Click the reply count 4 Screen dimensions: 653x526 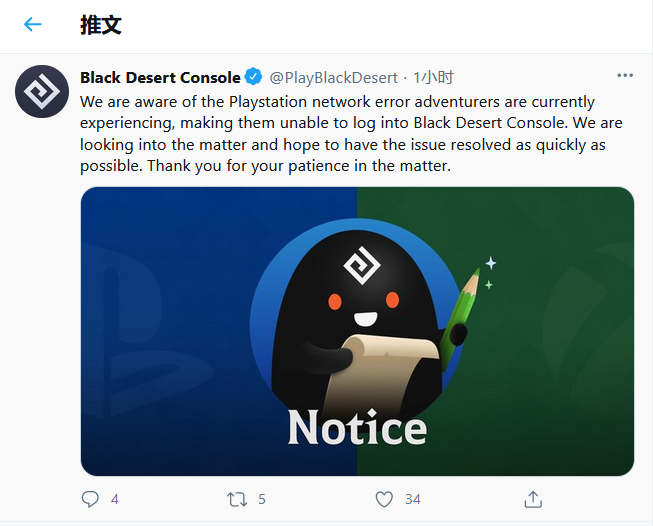[x=115, y=498]
